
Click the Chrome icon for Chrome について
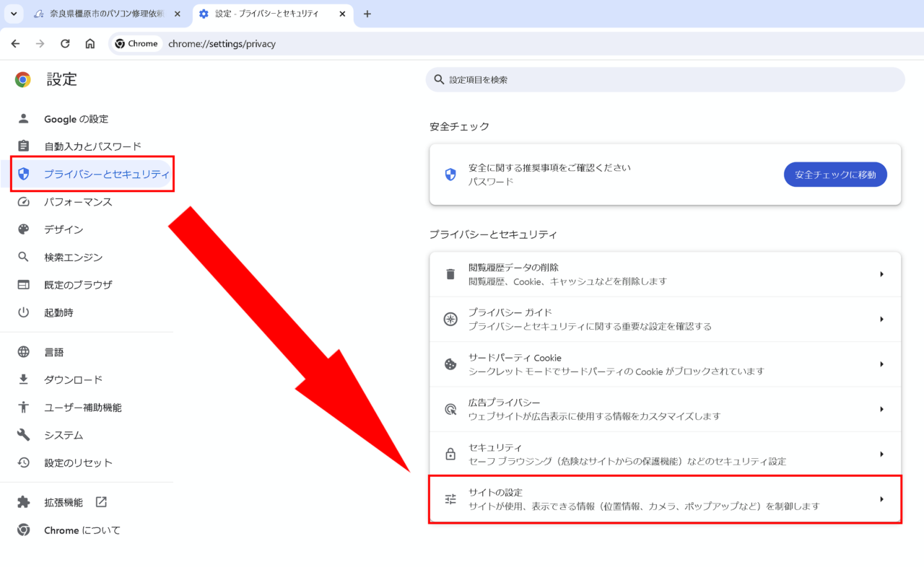pos(23,530)
